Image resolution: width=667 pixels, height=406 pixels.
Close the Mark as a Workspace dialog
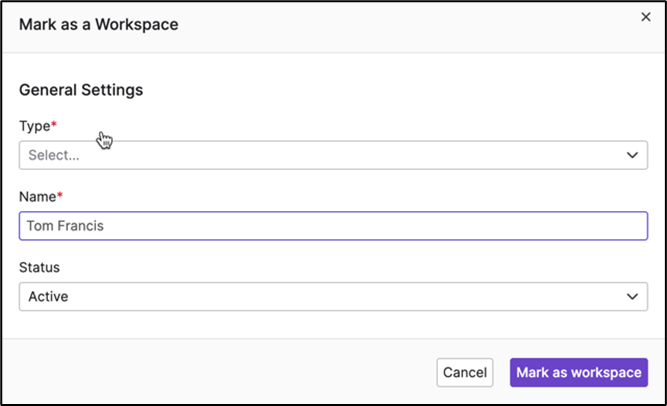(x=646, y=17)
